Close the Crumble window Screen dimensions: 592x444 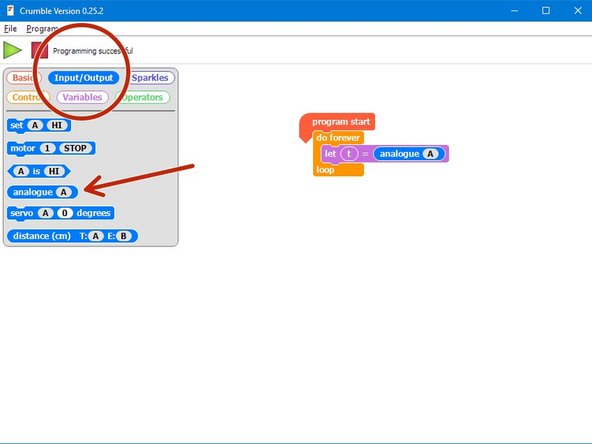click(x=578, y=11)
